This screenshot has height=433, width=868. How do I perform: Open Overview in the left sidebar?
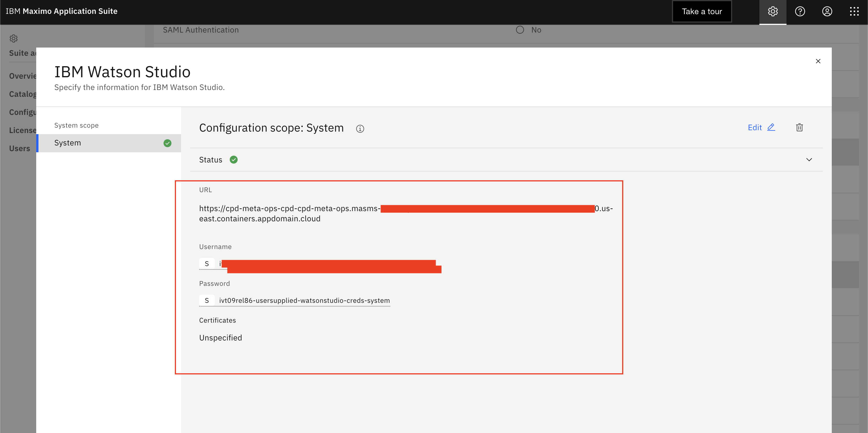coord(23,76)
